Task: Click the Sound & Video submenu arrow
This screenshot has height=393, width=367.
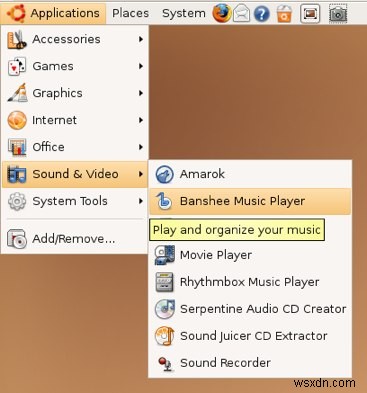Action: point(141,174)
